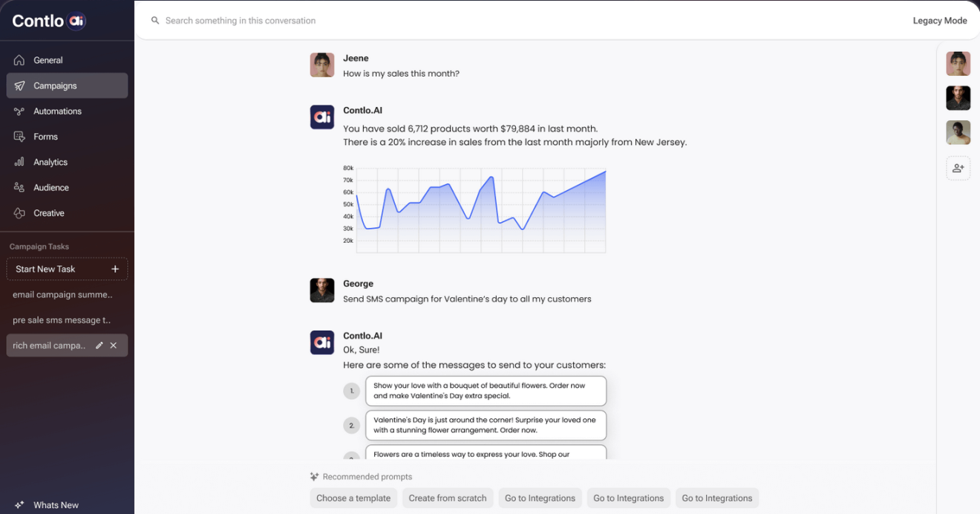Select the Creative sidebar icon
The width and height of the screenshot is (980, 514).
click(19, 212)
